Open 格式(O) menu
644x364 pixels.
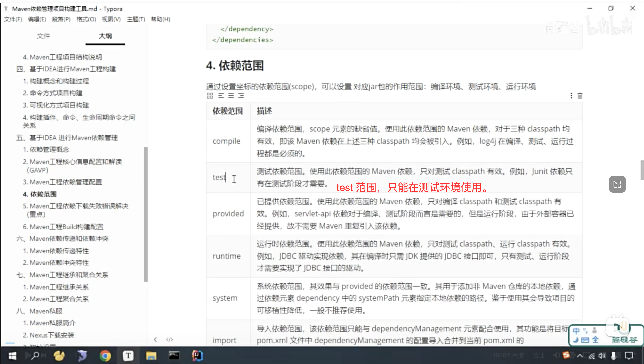tap(86, 19)
